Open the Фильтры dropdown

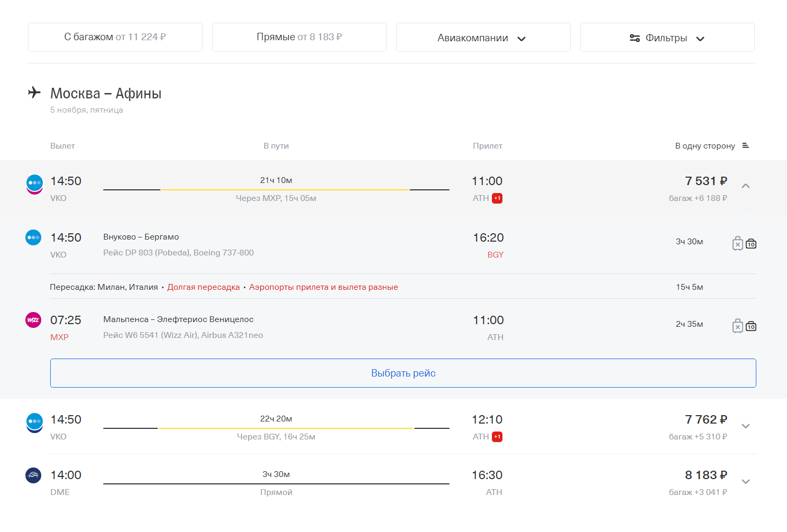[x=667, y=37]
